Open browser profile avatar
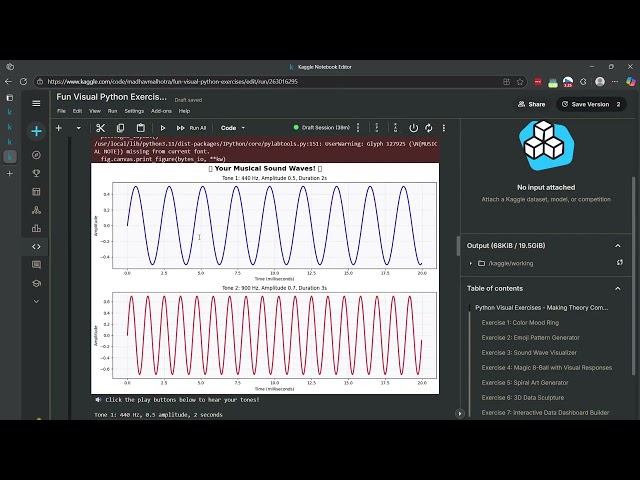Image resolution: width=640 pixels, height=480 pixels. pos(600,82)
